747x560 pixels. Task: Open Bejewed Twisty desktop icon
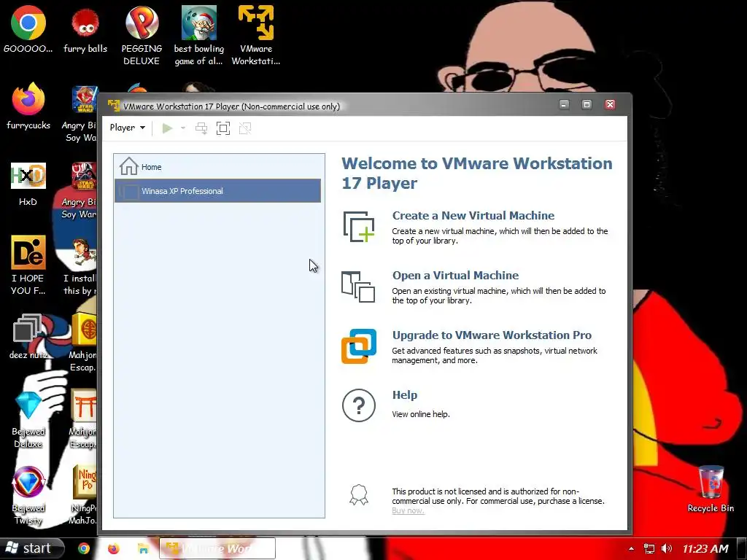point(28,495)
